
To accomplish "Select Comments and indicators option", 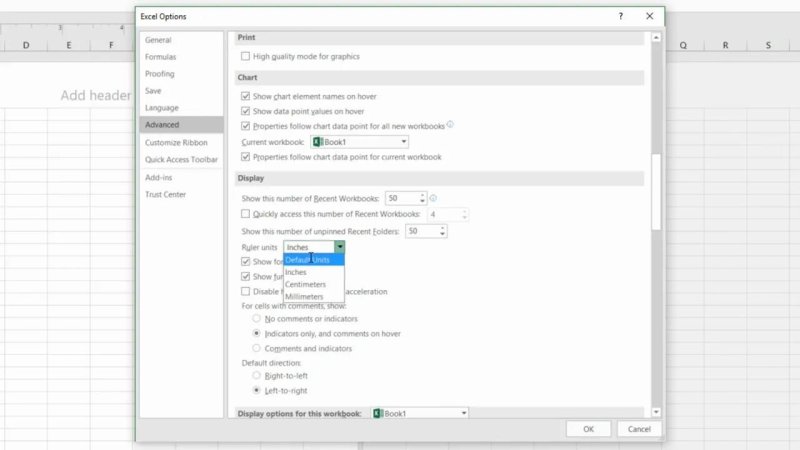I will tap(256, 348).
